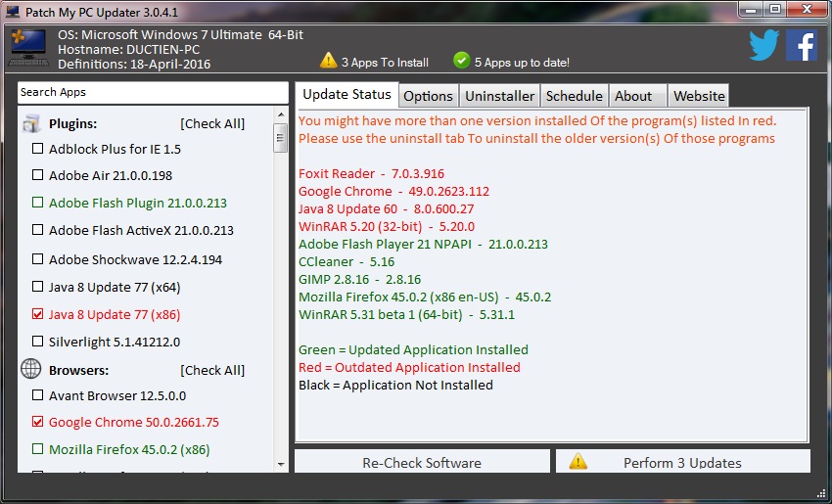The width and height of the screenshot is (832, 504).
Task: Check Adobe Shockwave 12.2.4.194
Action: click(37, 259)
